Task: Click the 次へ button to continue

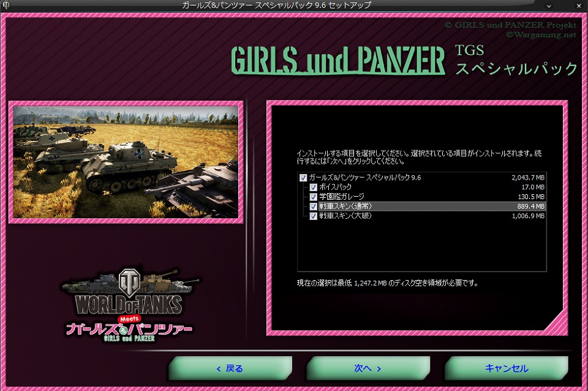Action: pos(367,368)
